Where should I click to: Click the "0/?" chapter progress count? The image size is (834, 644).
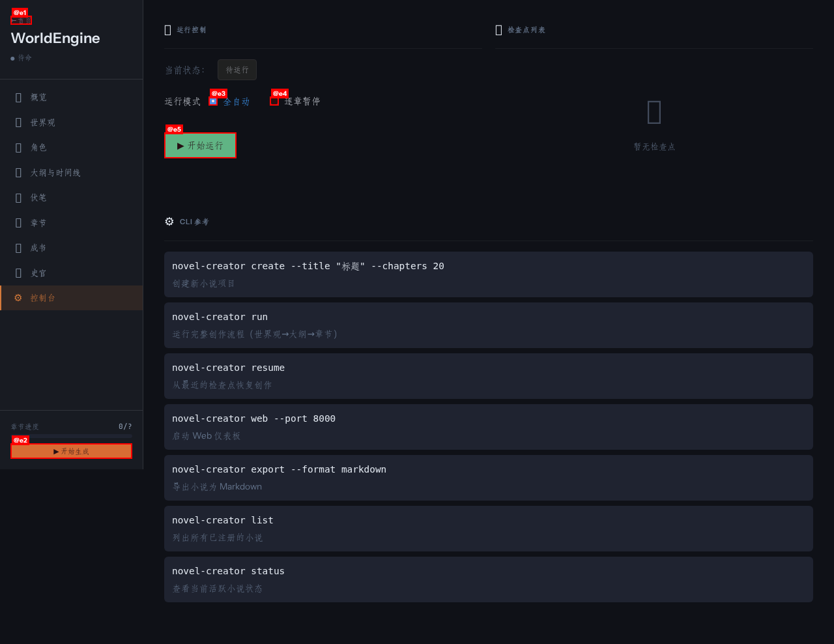point(125,426)
